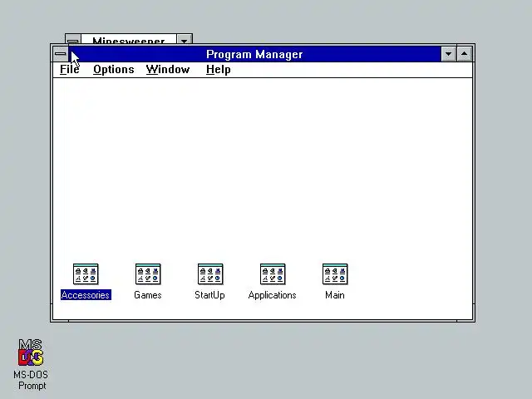Minimize the Minesweeper window

[x=185, y=40]
